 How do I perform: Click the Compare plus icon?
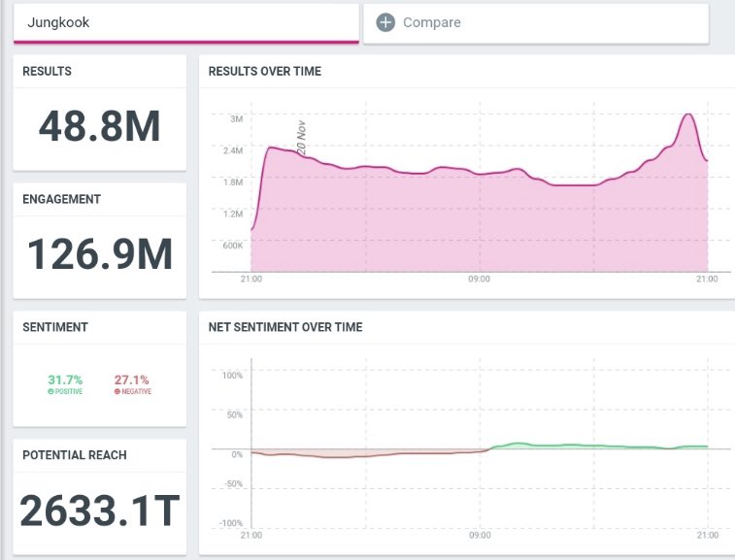tap(385, 22)
